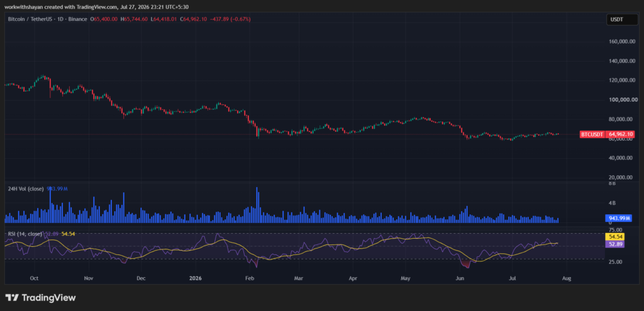Click the 160,000.00 price axis label
This screenshot has width=644, height=311.
pyautogui.click(x=623, y=41)
